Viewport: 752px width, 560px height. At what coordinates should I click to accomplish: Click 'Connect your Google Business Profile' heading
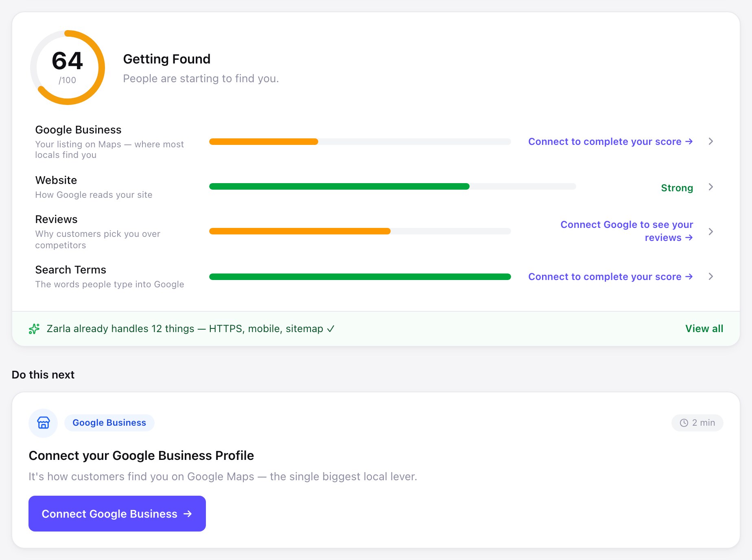(x=141, y=455)
